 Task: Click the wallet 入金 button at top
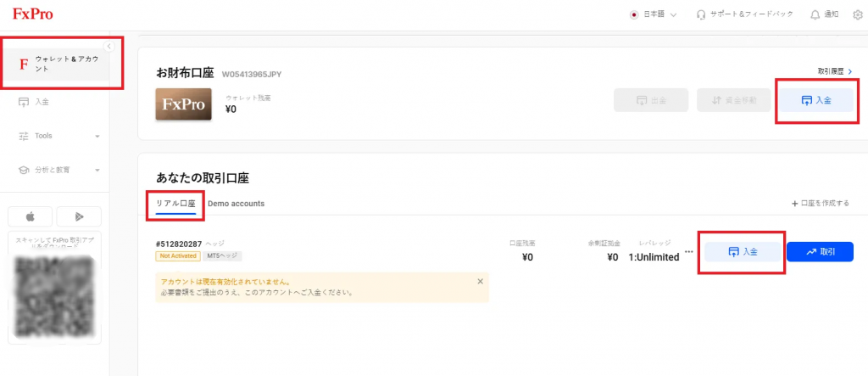pyautogui.click(x=816, y=100)
